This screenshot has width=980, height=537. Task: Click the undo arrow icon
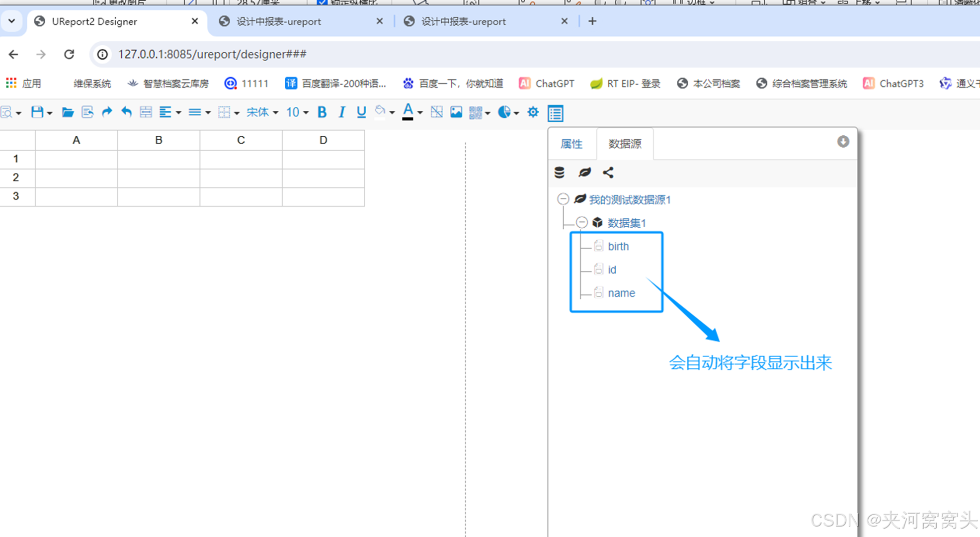pyautogui.click(x=126, y=112)
